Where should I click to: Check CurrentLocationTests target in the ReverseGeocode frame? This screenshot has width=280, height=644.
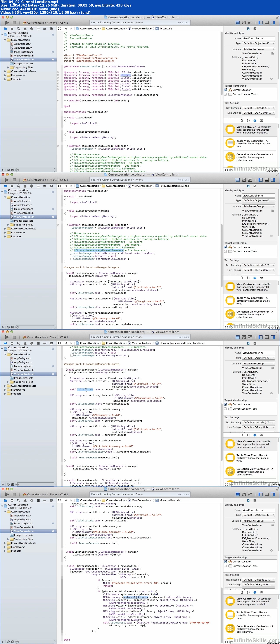point(226,566)
